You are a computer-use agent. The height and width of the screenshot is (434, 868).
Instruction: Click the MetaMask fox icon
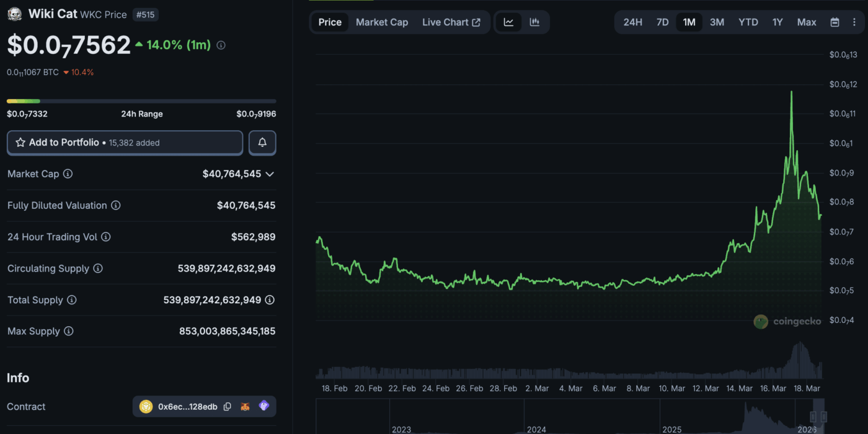tap(246, 407)
